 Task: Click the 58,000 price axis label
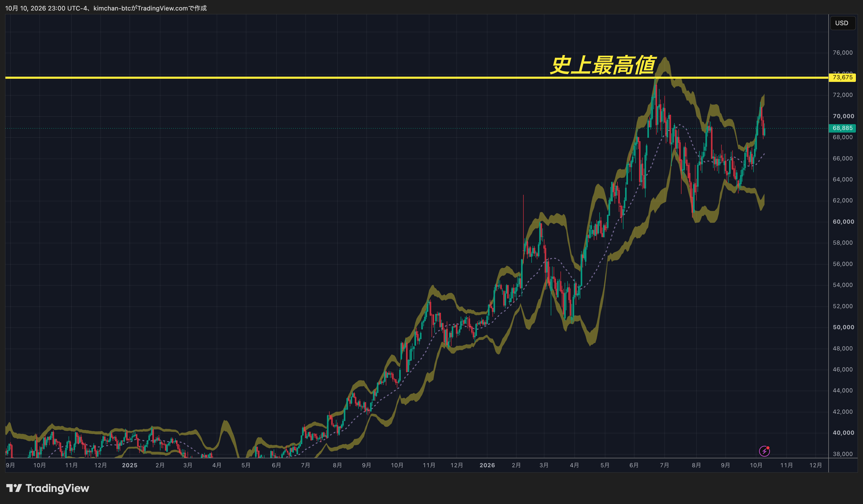[843, 243]
